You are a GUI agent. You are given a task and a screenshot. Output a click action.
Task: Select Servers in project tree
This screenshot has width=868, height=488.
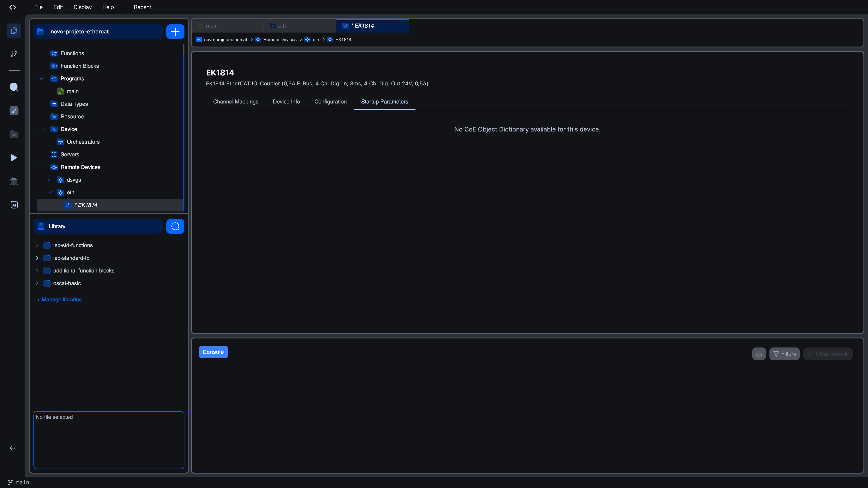(x=70, y=155)
